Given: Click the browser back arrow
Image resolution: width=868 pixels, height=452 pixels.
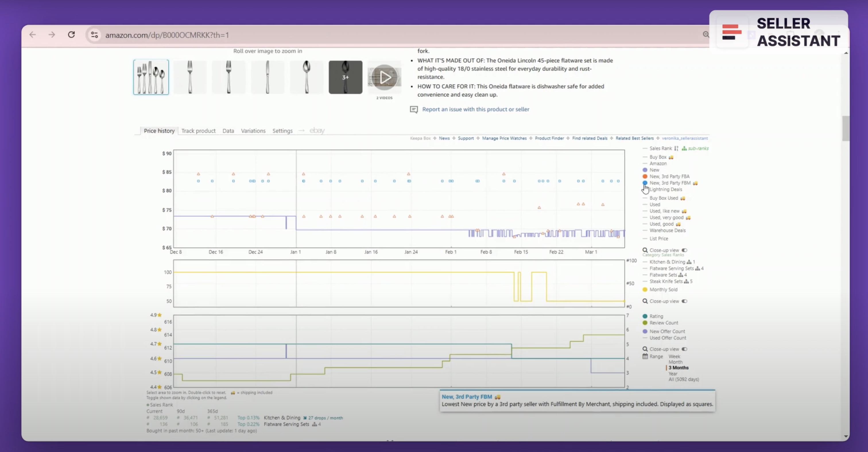Looking at the screenshot, I should tap(32, 35).
